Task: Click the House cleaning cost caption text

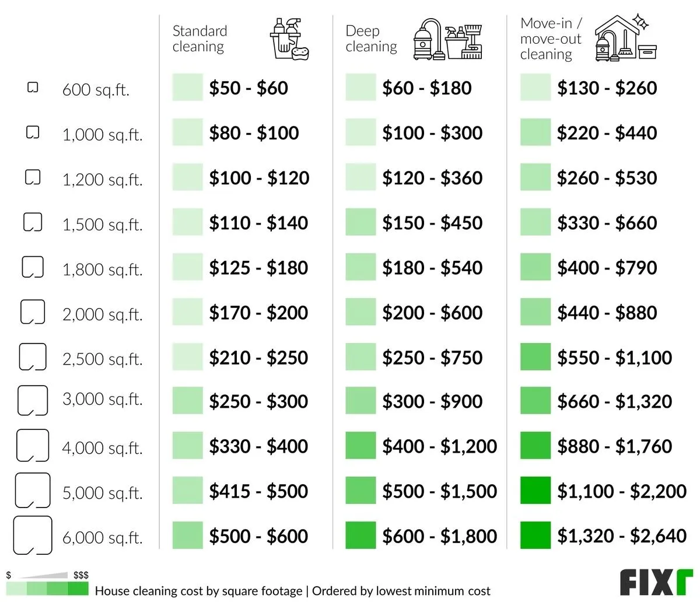Action: coord(292,591)
